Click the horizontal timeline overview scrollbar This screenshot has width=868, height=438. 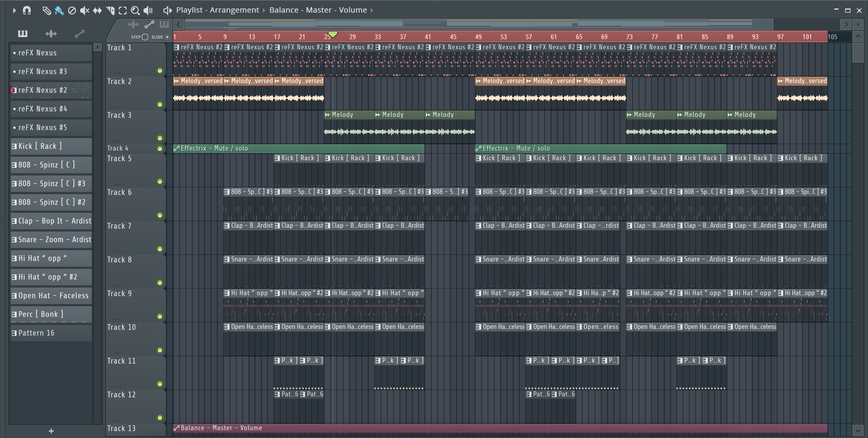pos(479,24)
